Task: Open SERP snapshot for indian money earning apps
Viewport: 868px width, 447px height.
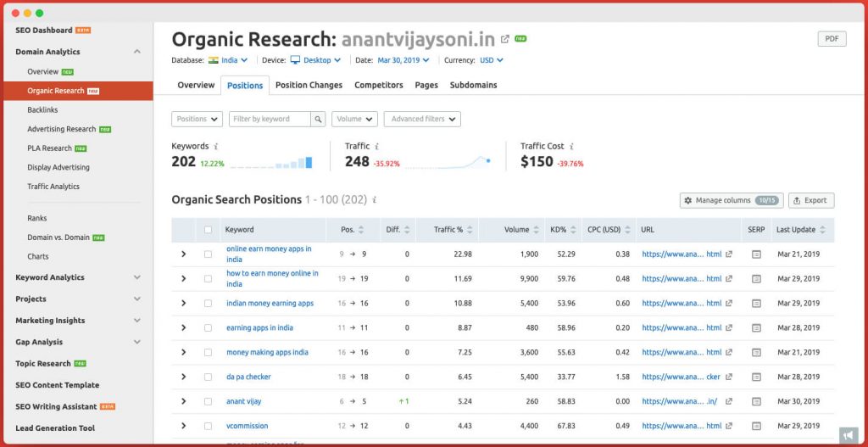Action: (x=756, y=303)
